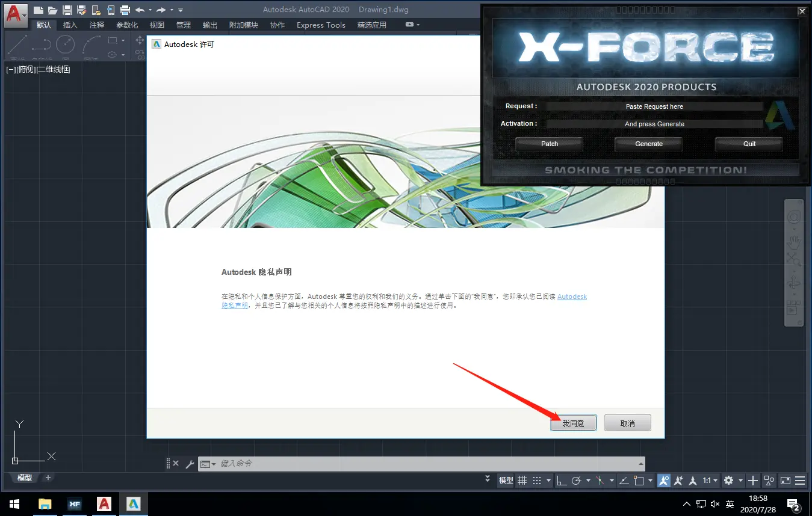
Task: Toggle automatic annotation scale button
Action: click(679, 481)
